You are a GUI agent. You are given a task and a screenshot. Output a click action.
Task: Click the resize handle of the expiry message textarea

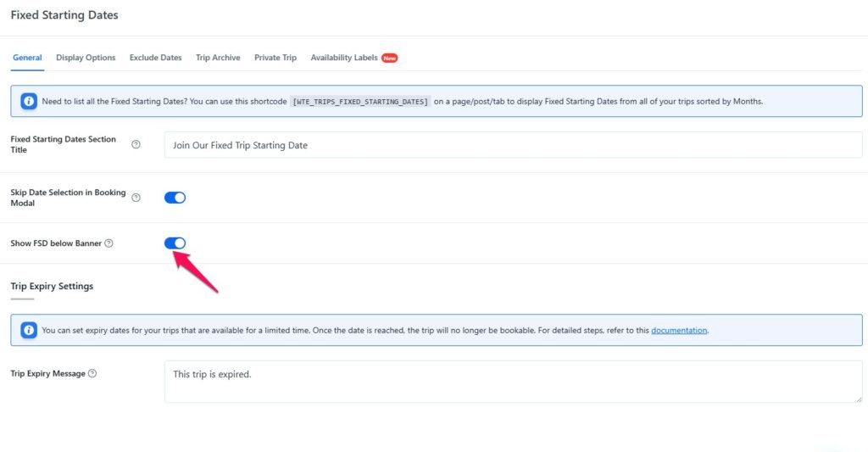click(858, 398)
